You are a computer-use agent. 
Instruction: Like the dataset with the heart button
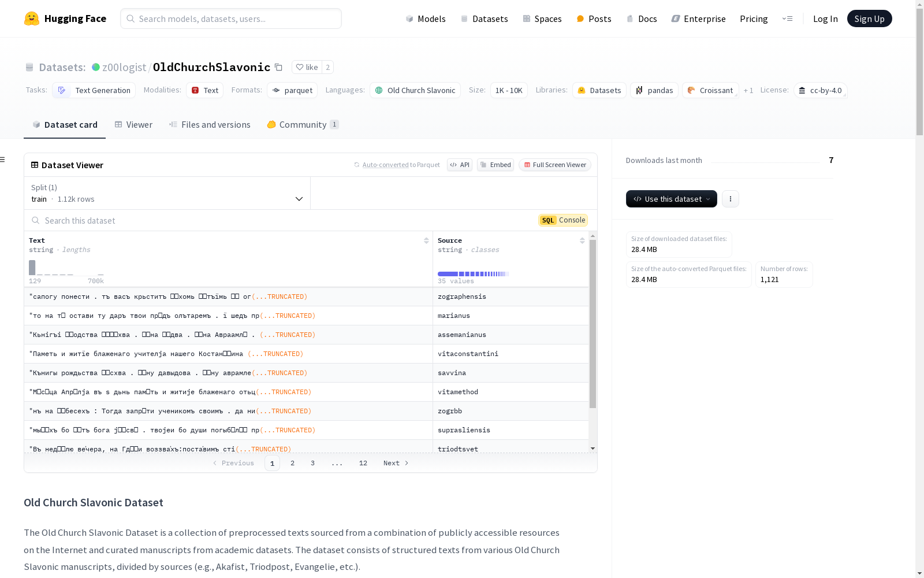[307, 67]
